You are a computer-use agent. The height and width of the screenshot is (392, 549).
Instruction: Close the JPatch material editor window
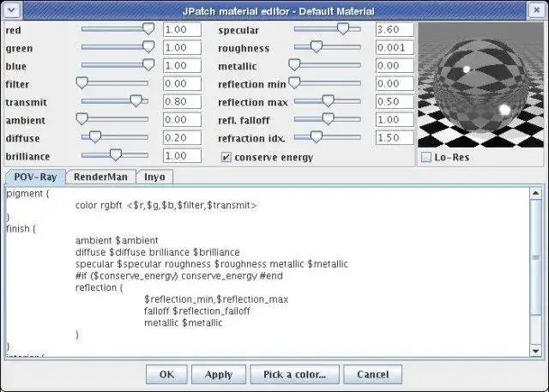point(536,10)
